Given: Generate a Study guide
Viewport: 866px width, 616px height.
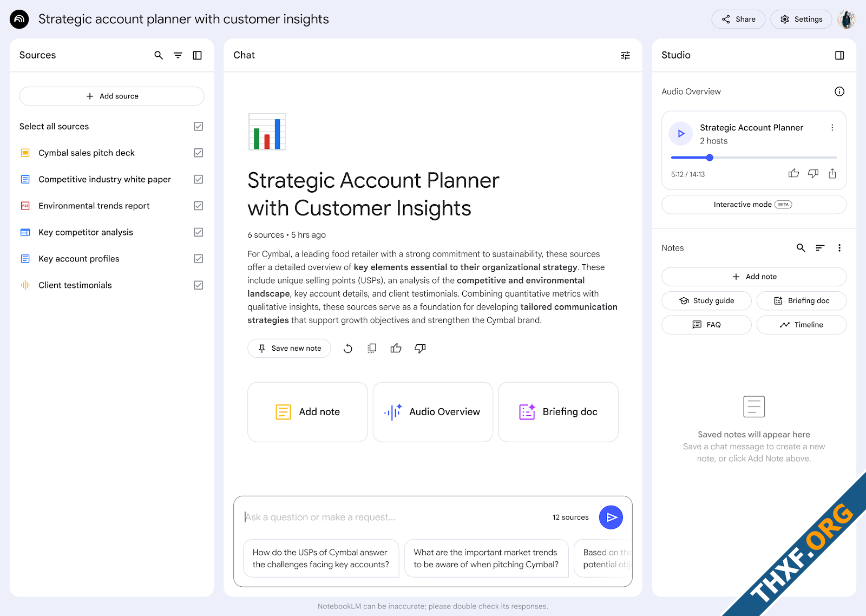Looking at the screenshot, I should (x=707, y=301).
